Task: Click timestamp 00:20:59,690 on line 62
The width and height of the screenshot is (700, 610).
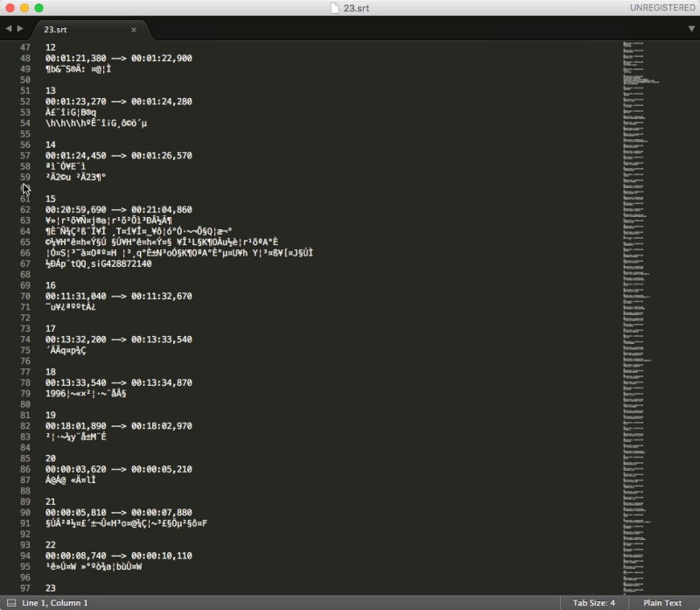Action: (x=76, y=209)
